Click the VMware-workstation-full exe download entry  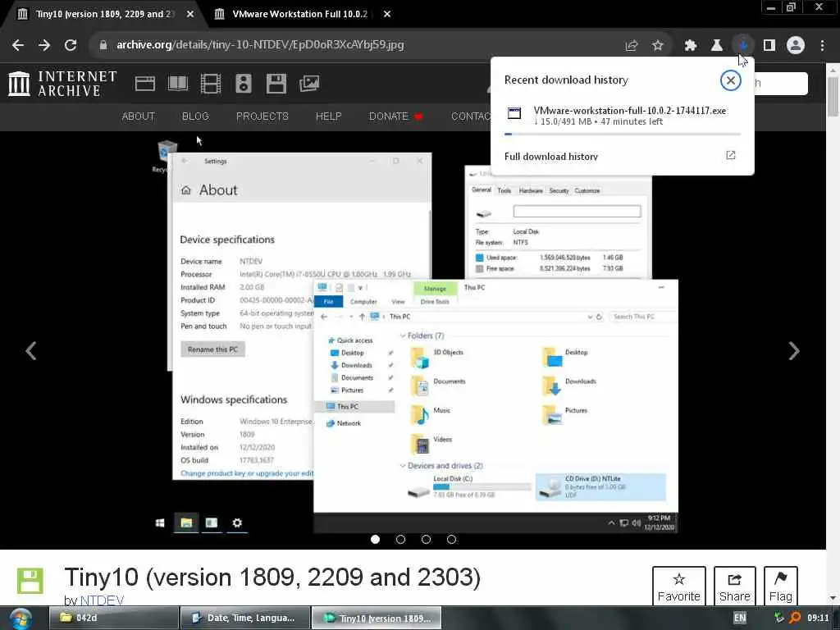pos(623,116)
